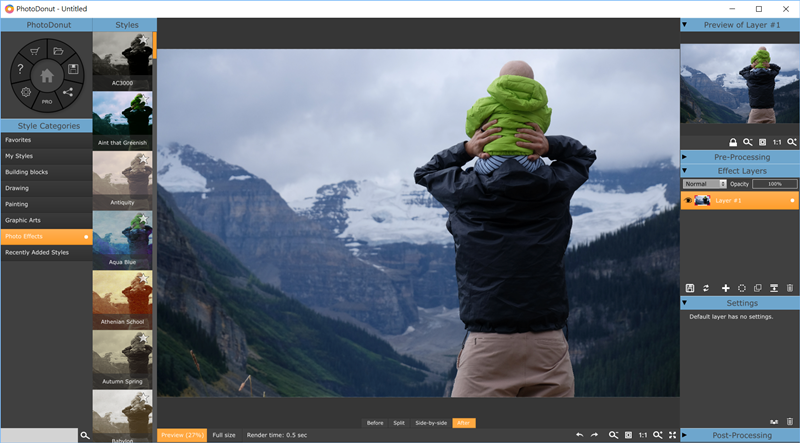
Task: Favorite the AC3000 style with its star
Action: [144, 39]
